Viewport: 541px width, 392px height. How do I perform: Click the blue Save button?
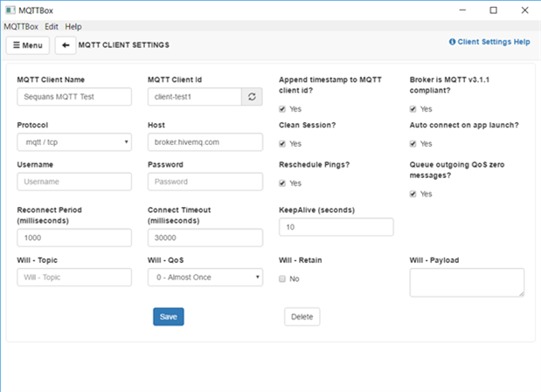tap(168, 317)
